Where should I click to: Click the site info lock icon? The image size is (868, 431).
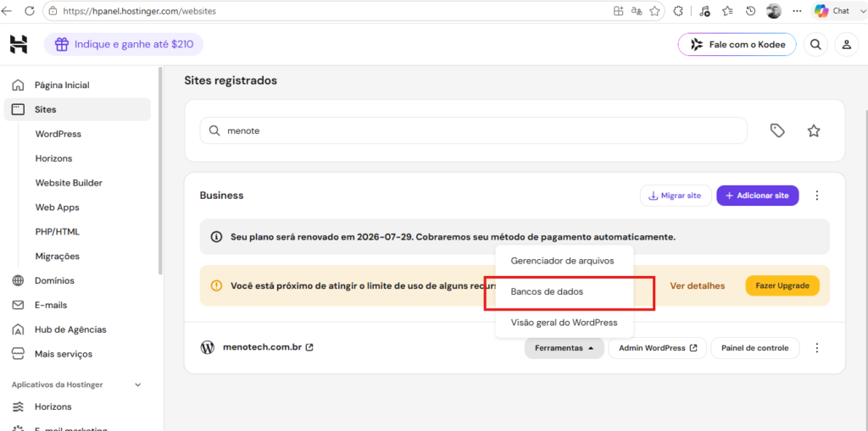pos(53,10)
